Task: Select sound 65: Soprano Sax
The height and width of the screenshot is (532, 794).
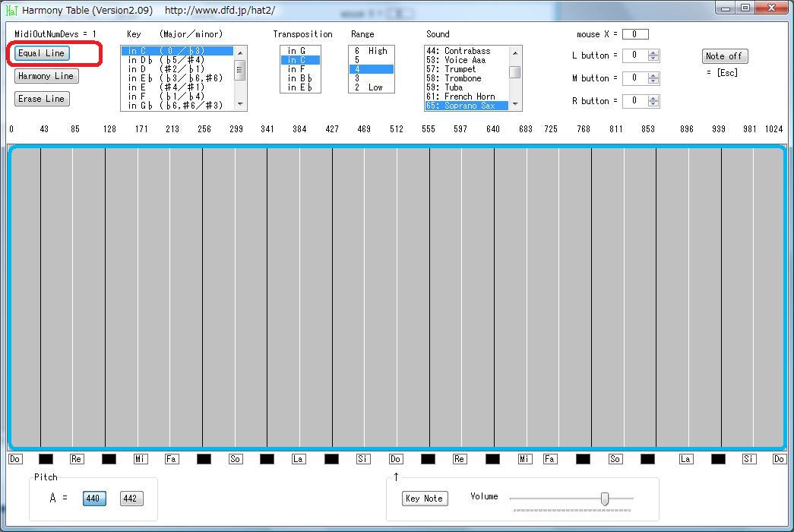Action: coord(467,106)
